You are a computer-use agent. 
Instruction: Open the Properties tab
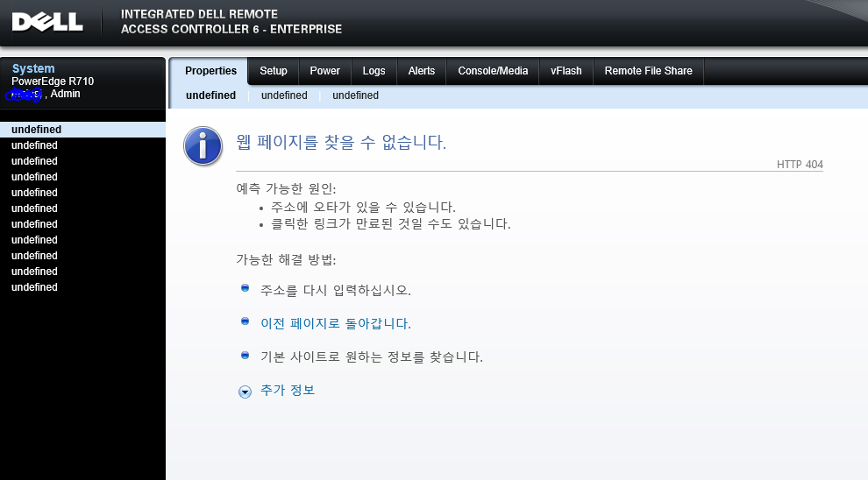(x=210, y=71)
